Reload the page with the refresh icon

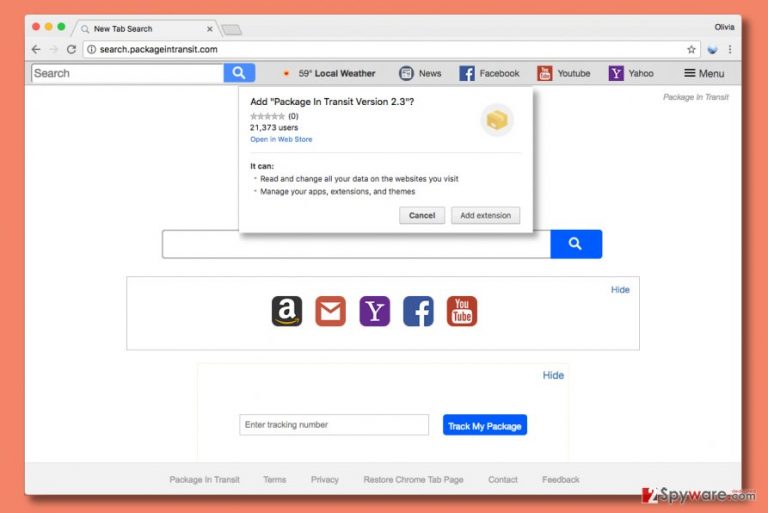72,49
